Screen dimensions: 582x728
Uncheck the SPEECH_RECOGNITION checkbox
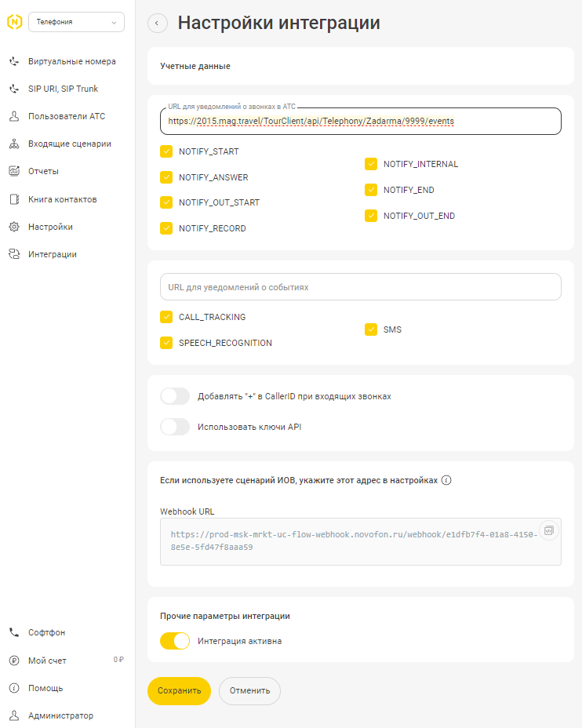click(166, 343)
